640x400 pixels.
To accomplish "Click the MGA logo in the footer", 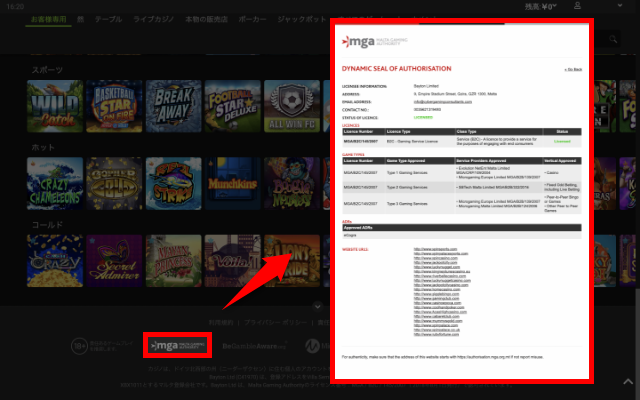I will [x=175, y=345].
